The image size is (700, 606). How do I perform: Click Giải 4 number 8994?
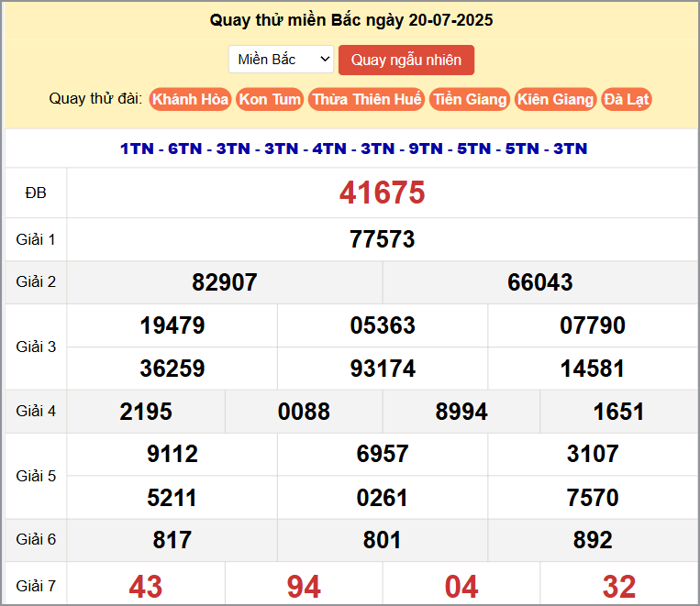(461, 411)
